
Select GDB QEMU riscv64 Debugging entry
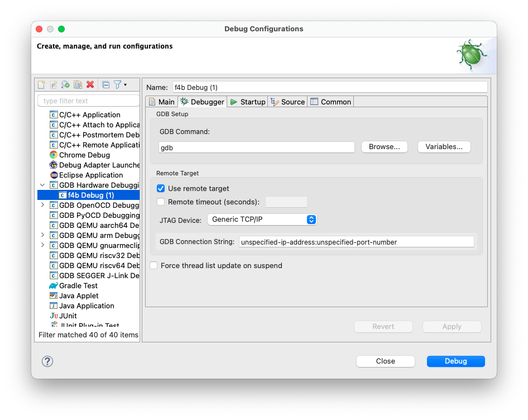pyautogui.click(x=94, y=266)
